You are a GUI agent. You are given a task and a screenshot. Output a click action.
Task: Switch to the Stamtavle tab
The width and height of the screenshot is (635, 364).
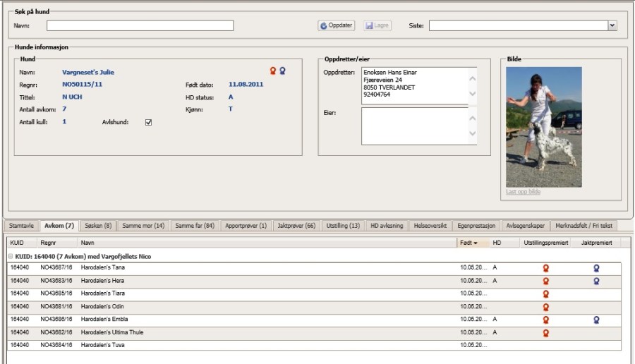pos(21,226)
